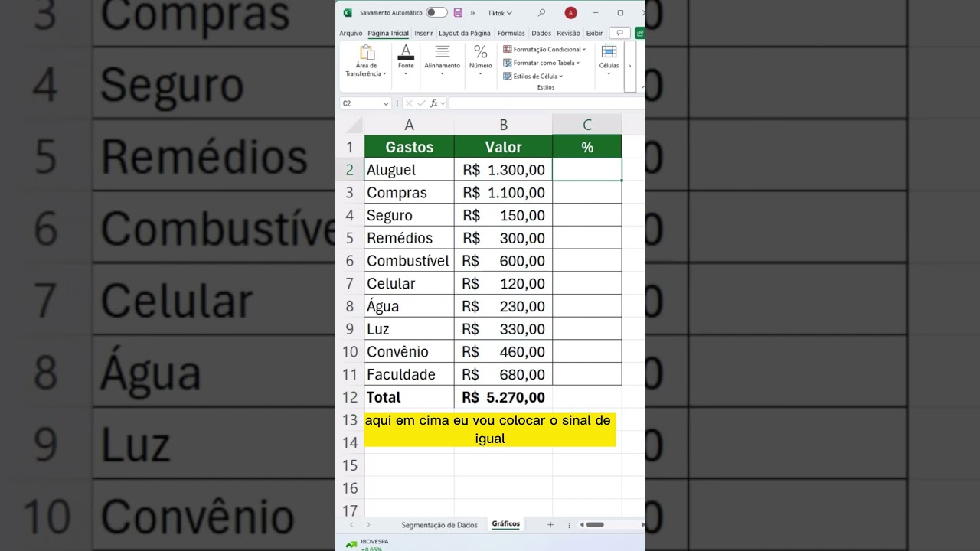Select the Luz cell
This screenshot has width=980, height=551.
pyautogui.click(x=409, y=328)
